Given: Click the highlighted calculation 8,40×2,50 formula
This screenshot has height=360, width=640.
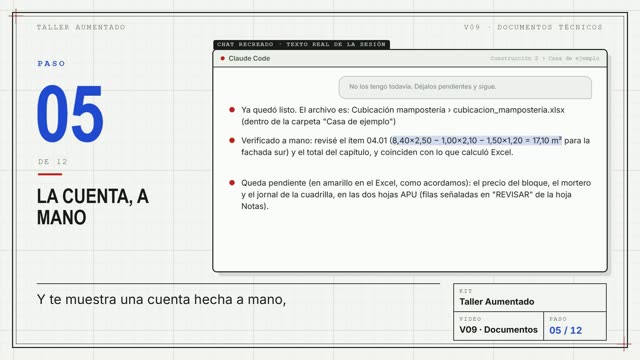Looking at the screenshot, I should [476, 140].
